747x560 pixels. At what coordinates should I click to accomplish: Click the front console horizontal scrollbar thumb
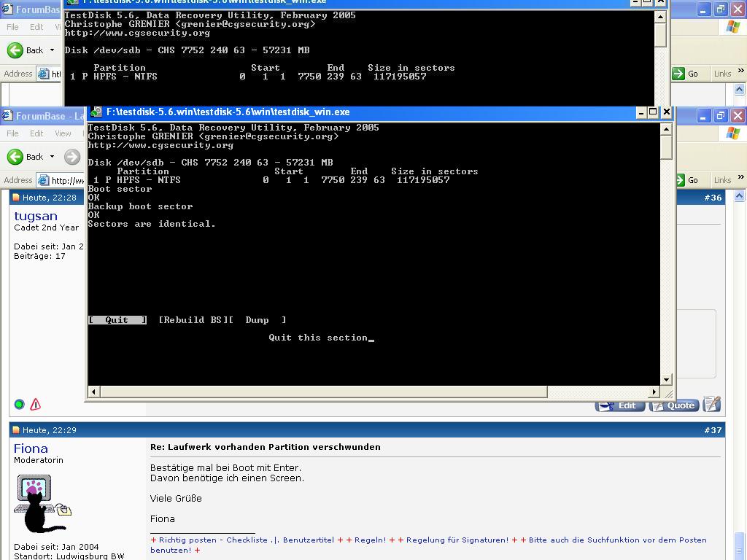point(323,392)
